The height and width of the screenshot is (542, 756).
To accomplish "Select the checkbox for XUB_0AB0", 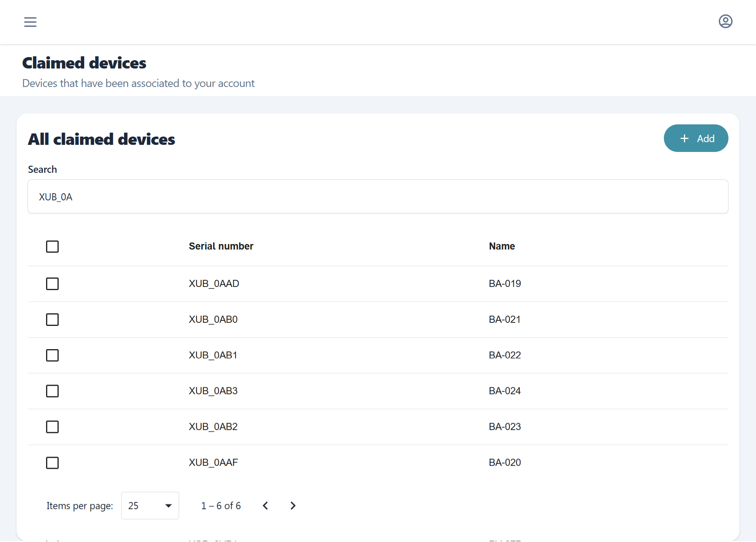I will [52, 320].
